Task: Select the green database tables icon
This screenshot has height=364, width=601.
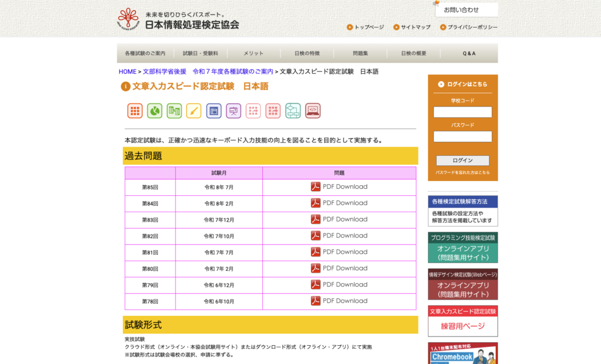Action: (174, 111)
